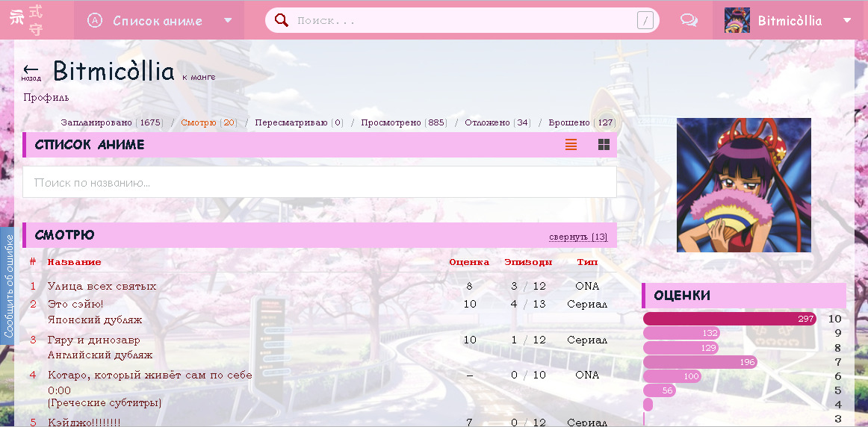Image resolution: width=868 pixels, height=427 pixels.
Task: Click the user avatar in top bar
Action: pos(737,21)
